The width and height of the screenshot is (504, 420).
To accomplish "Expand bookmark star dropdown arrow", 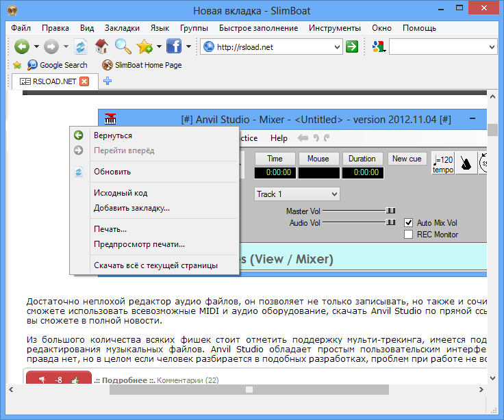I will pos(159,47).
